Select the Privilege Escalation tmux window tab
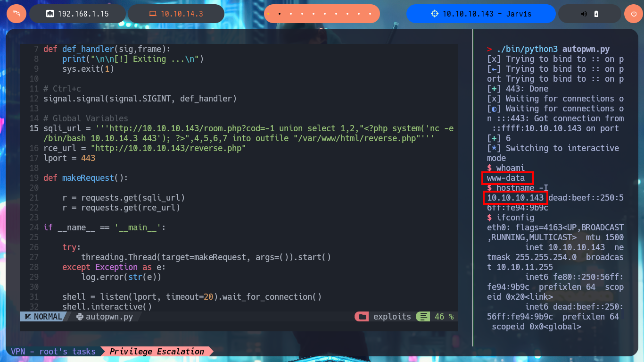The height and width of the screenshot is (362, 644). [x=157, y=352]
